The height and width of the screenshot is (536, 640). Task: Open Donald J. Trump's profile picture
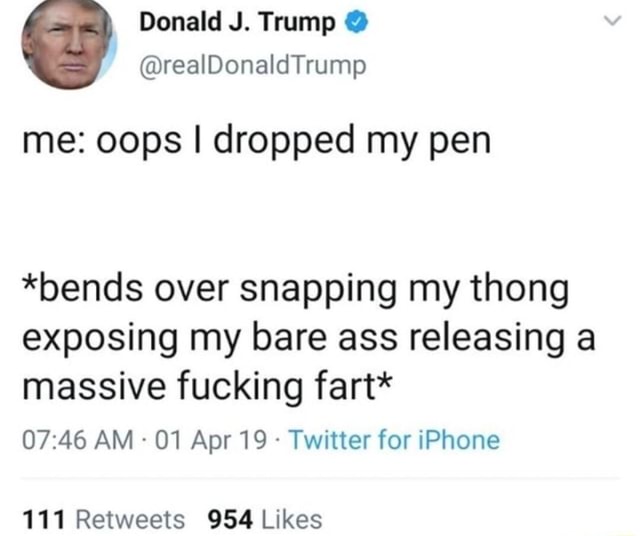click(x=69, y=44)
